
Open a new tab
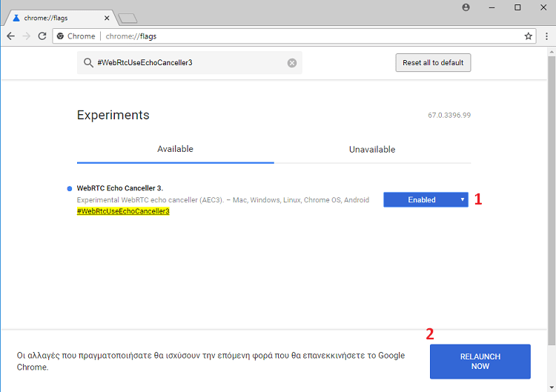[x=128, y=18]
